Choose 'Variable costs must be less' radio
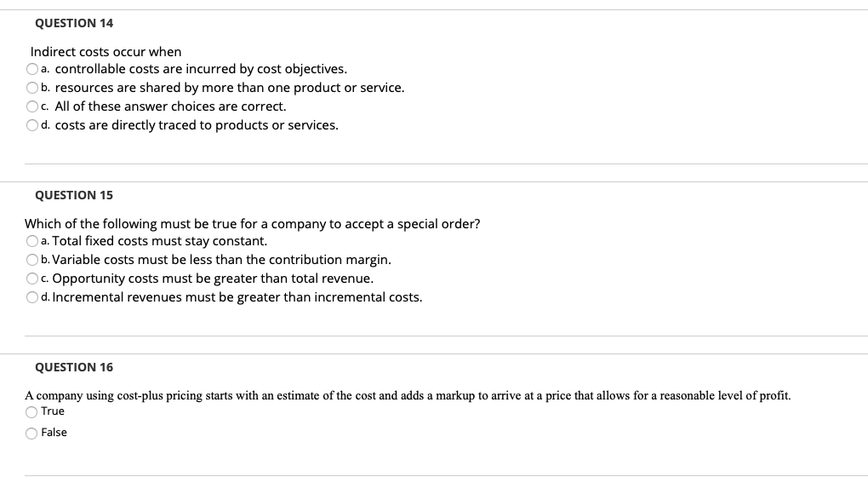Viewport: 868px width, 477px height. pos(32,260)
